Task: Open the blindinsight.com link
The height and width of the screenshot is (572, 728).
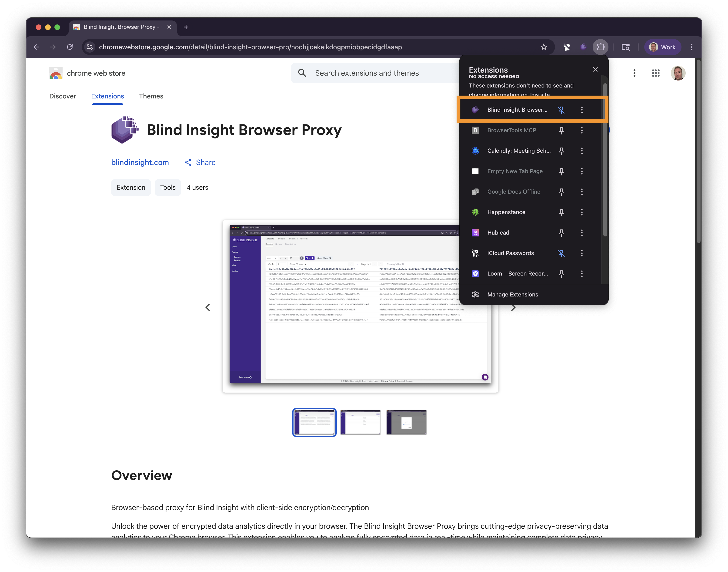Action: (x=140, y=162)
